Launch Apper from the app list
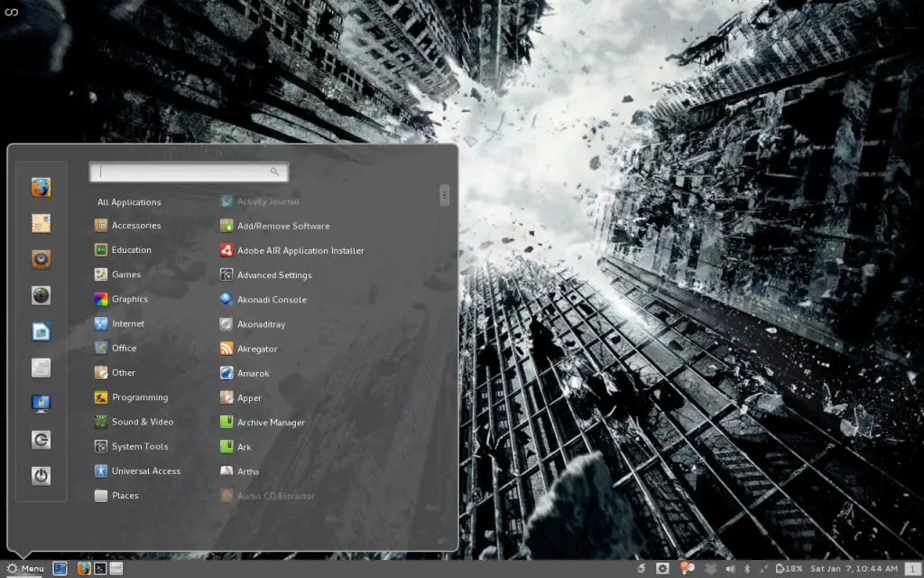The image size is (924, 578). [x=240, y=398]
